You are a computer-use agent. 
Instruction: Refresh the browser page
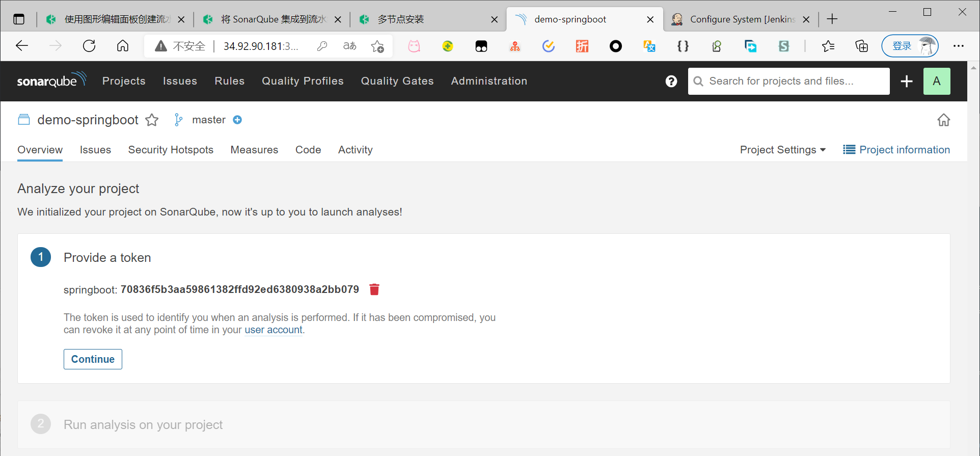click(x=89, y=46)
